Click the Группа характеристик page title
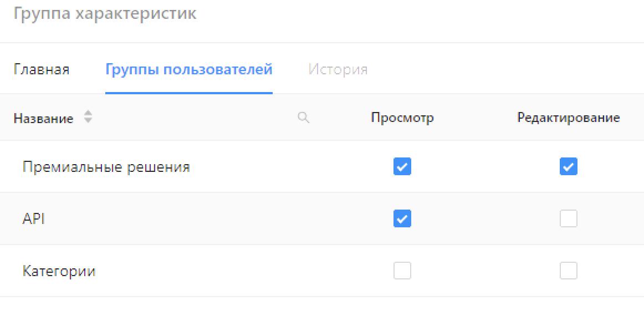The height and width of the screenshot is (336, 644). click(105, 14)
